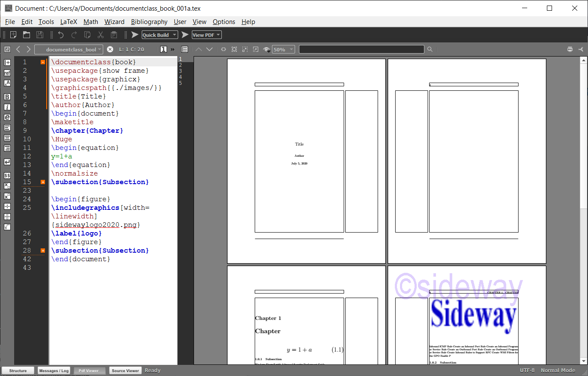Viewport: 588px width, 376px height.
Task: Apply italic with the i icon
Action: [x=7, y=107]
